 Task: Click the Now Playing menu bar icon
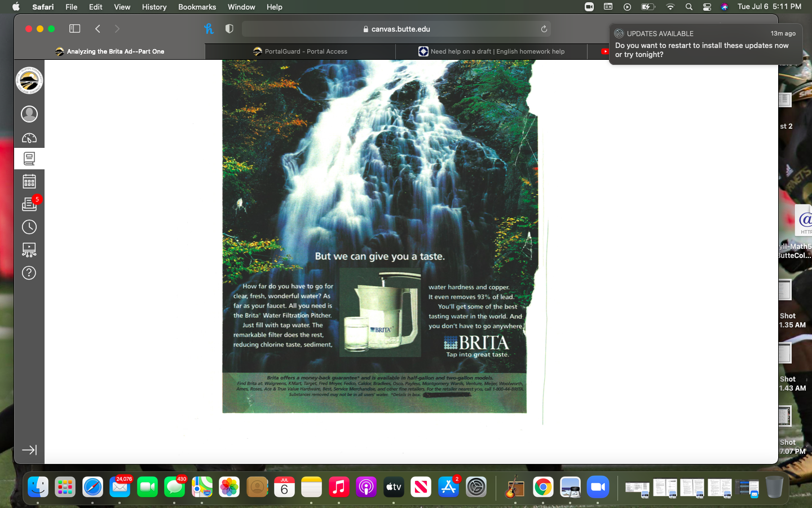click(628, 7)
